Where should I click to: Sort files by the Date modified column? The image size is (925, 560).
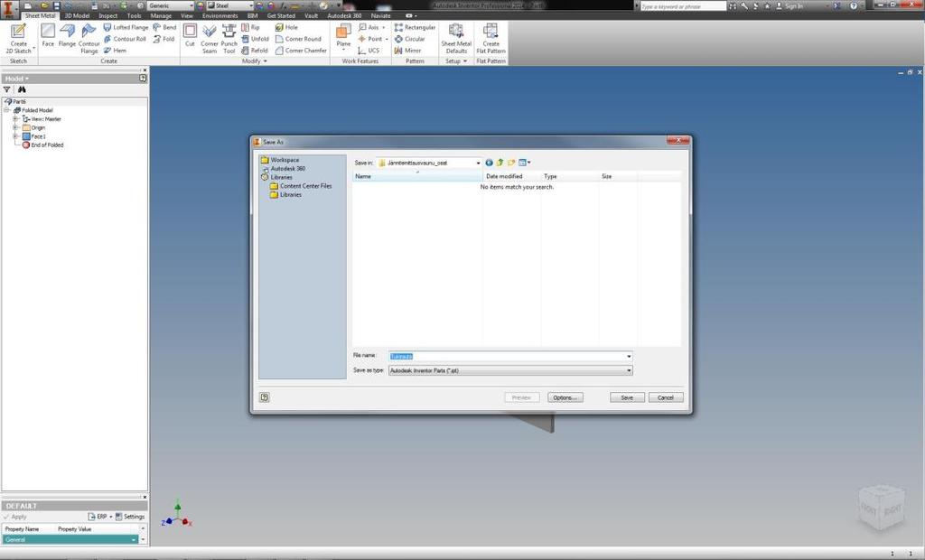click(x=511, y=176)
